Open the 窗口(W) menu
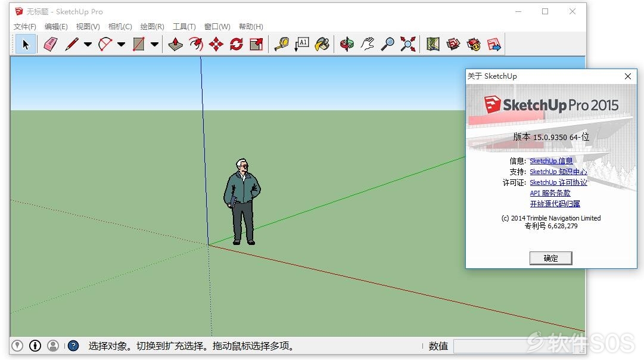The width and height of the screenshot is (644, 360). pos(217,27)
